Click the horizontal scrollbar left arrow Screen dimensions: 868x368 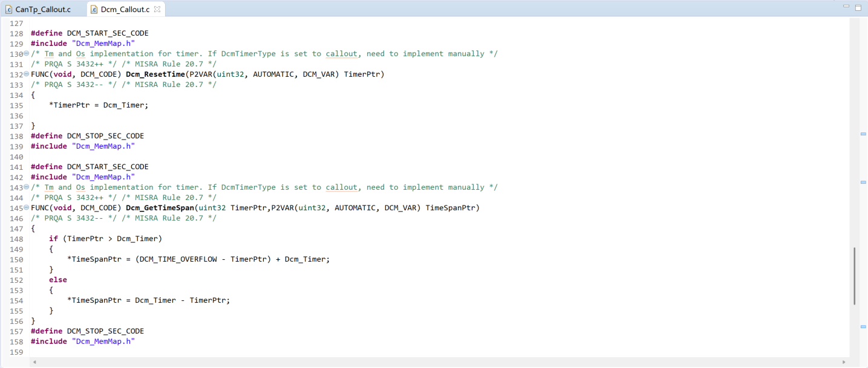click(x=34, y=362)
